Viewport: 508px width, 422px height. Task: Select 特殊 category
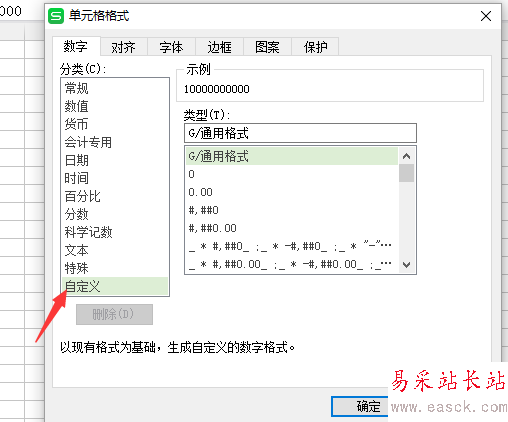(115, 268)
